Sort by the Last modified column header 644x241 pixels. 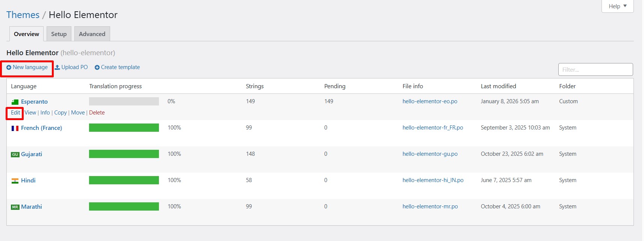pyautogui.click(x=498, y=86)
